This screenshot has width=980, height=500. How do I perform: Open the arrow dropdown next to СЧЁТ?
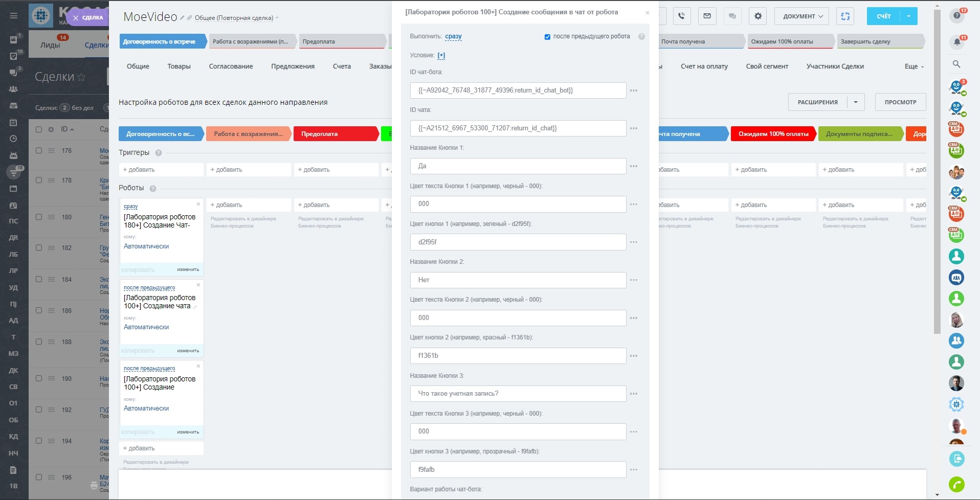click(x=909, y=16)
